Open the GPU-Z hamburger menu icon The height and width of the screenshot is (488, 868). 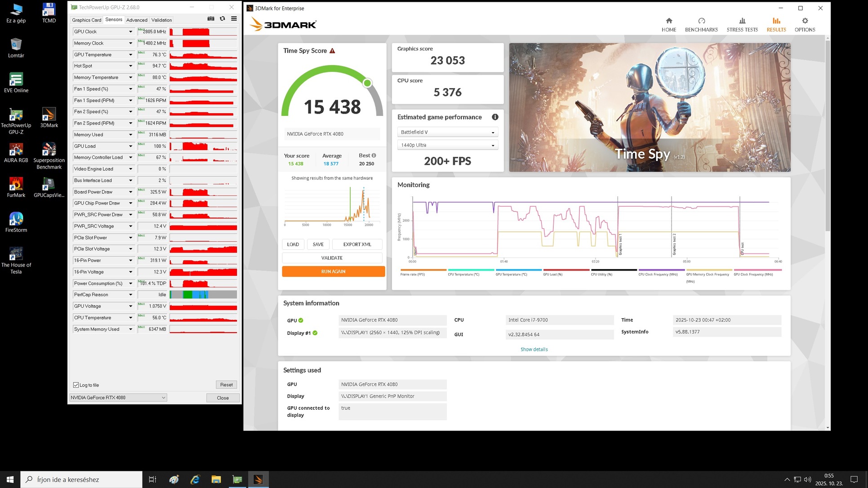pos(234,19)
